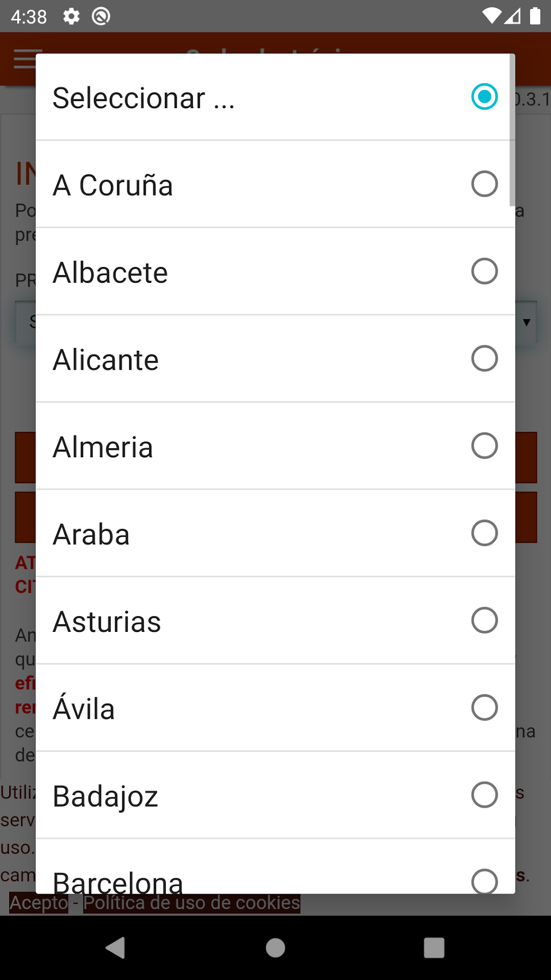
Task: Open the province dropdown arrow behind dialog
Action: 527,322
